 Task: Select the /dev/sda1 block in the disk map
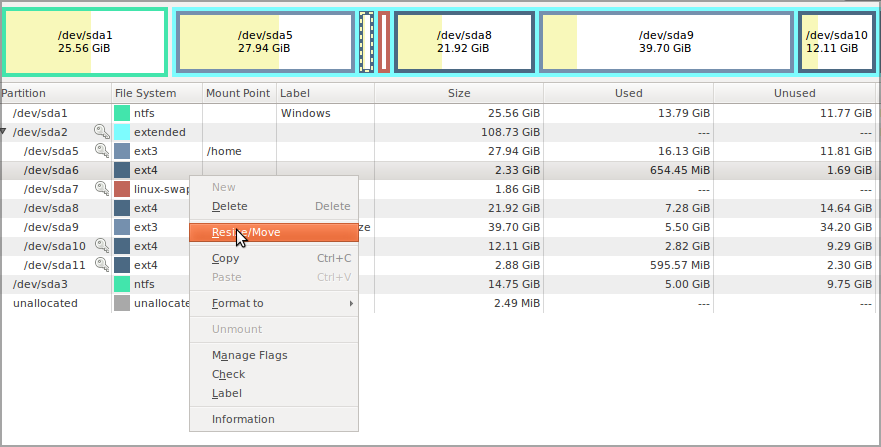[85, 42]
